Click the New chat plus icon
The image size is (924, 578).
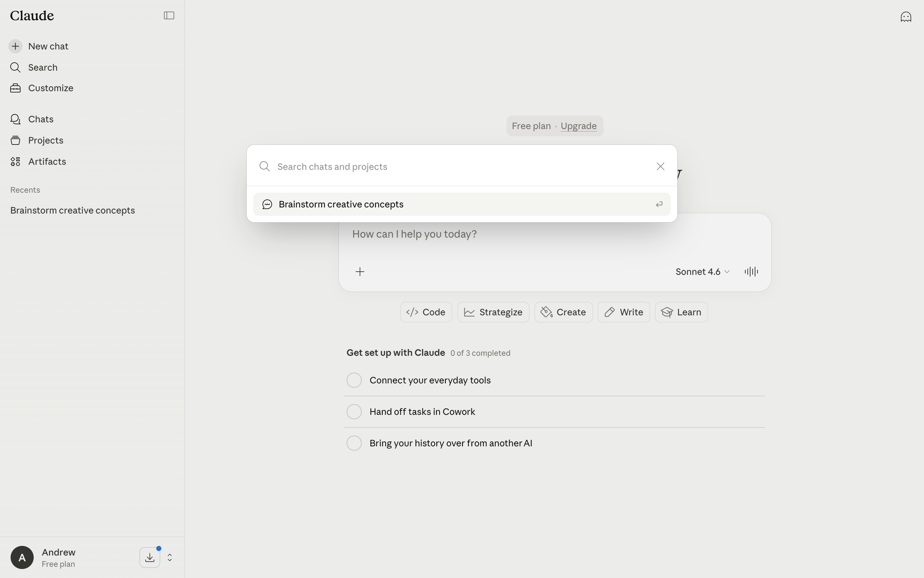click(x=15, y=46)
